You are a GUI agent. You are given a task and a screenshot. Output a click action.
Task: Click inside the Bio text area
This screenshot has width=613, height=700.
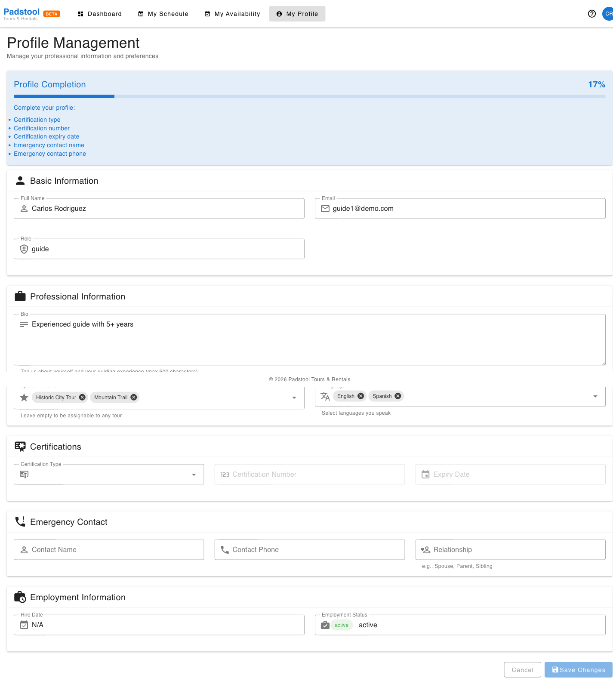coord(310,339)
